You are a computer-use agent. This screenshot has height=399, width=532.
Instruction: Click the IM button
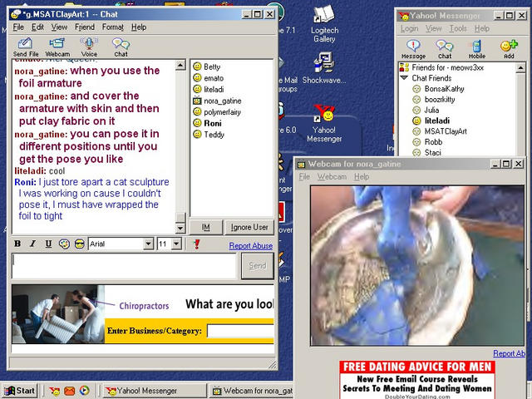(x=206, y=227)
